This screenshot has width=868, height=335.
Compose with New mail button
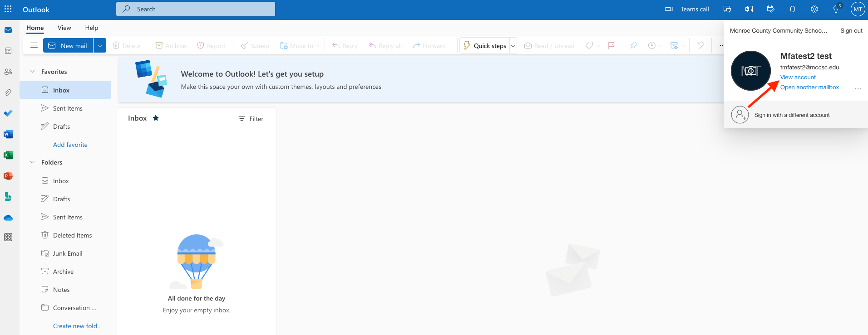point(68,45)
